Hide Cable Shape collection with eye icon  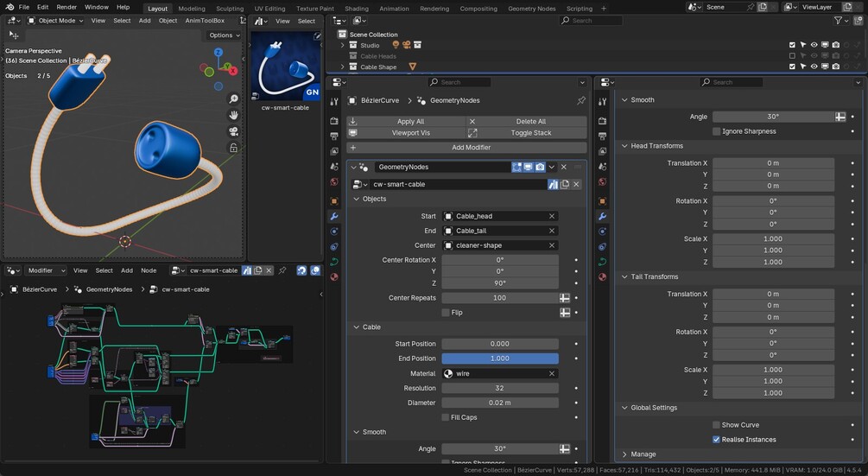point(814,67)
